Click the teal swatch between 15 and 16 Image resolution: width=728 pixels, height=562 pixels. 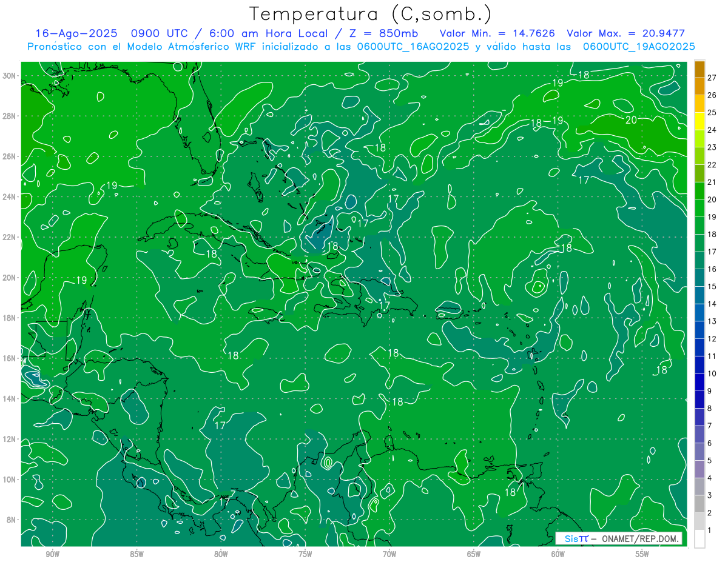click(700, 278)
